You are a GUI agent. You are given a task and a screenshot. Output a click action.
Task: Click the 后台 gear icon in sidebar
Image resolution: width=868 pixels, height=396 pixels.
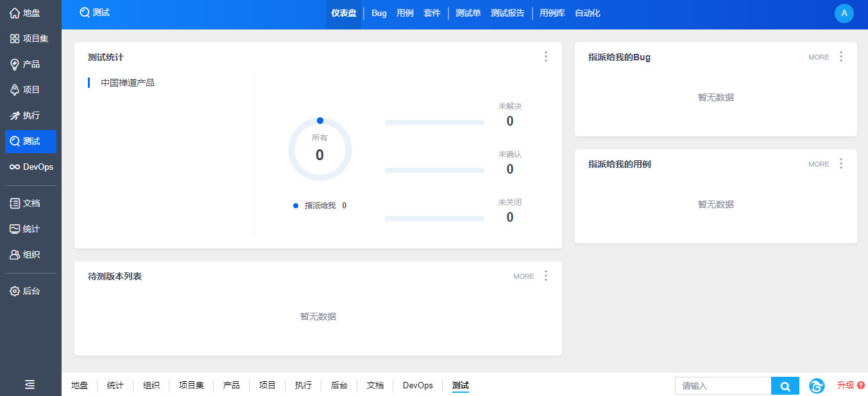tap(15, 292)
